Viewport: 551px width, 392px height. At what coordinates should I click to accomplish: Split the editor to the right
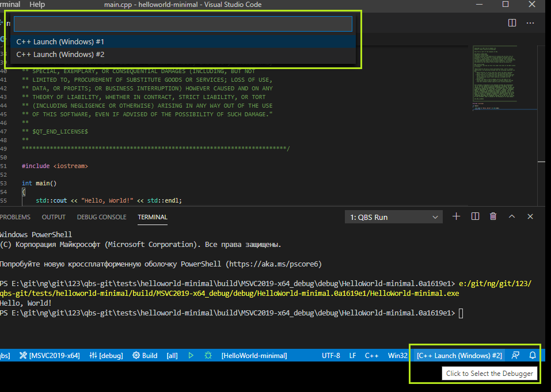coord(512,23)
